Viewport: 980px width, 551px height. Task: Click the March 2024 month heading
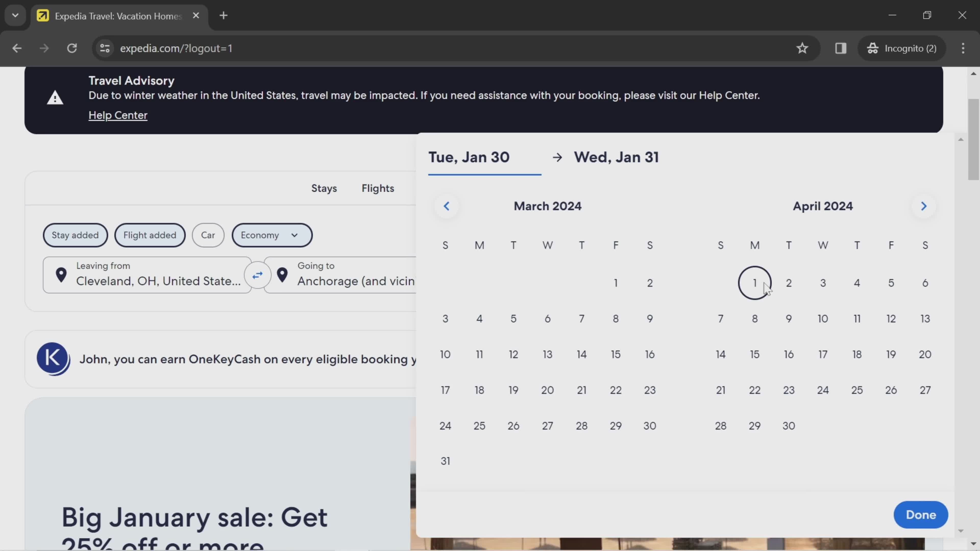pyautogui.click(x=548, y=206)
